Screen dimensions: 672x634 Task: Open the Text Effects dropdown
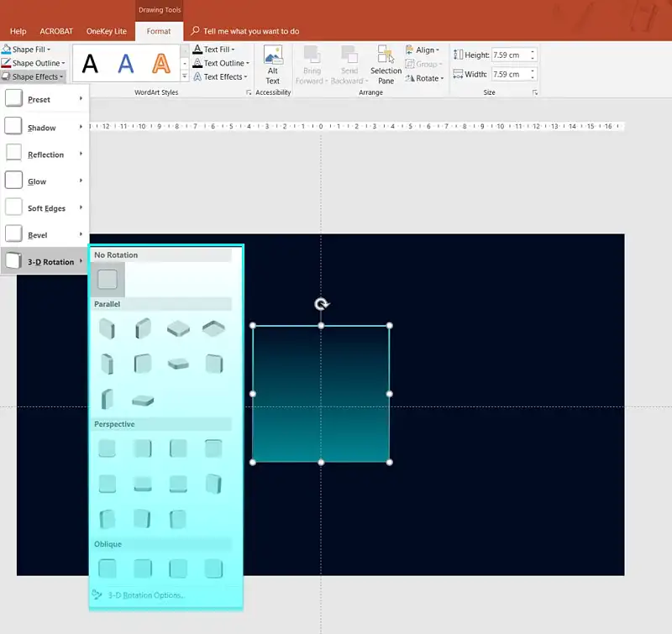(220, 76)
